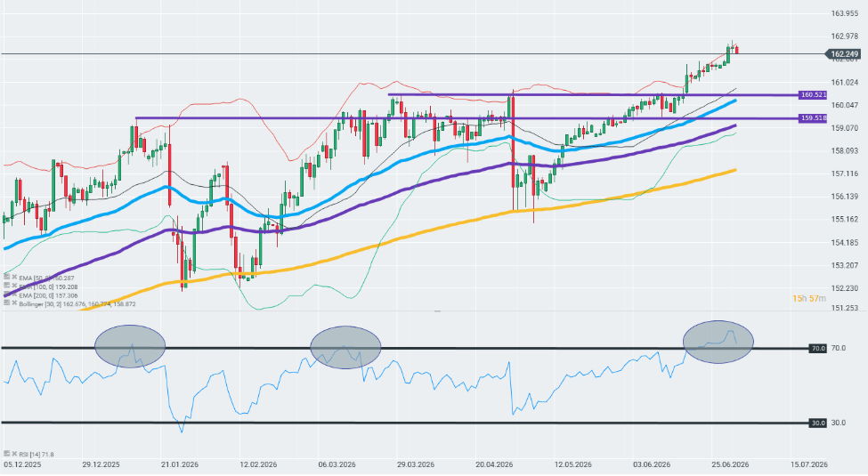Click the 152.230 price axis value
868x476 pixels.
(x=845, y=287)
